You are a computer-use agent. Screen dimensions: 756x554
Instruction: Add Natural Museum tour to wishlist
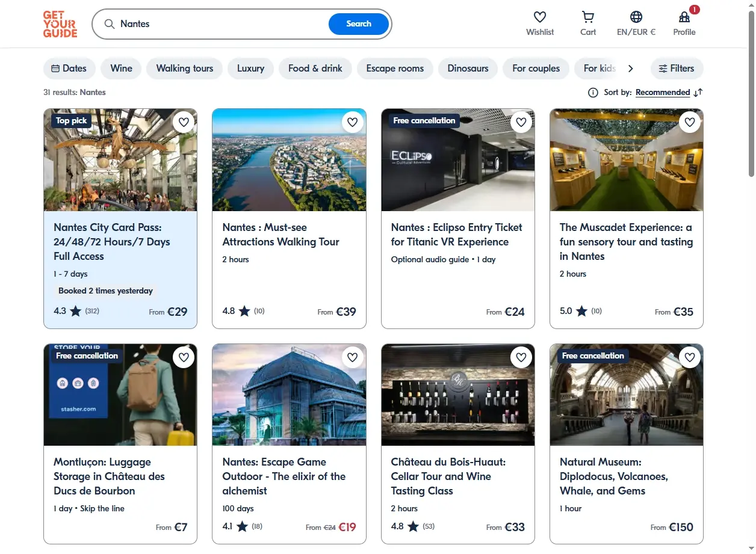[690, 357]
